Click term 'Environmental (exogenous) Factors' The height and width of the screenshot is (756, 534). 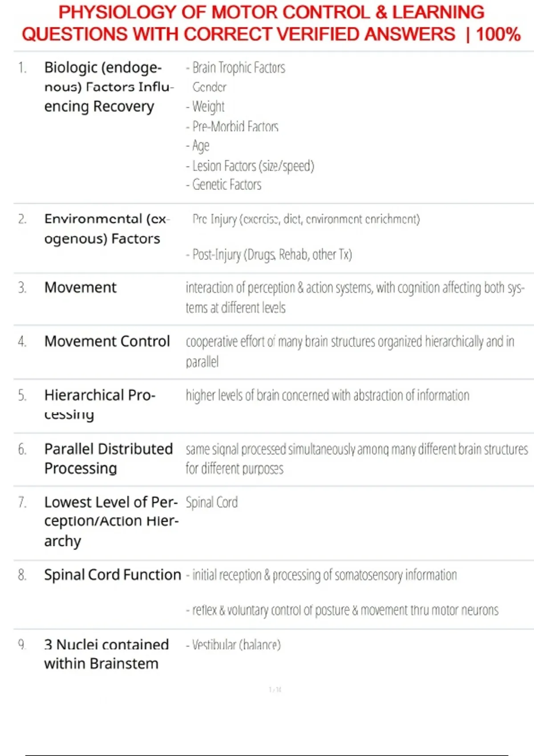pos(106,229)
